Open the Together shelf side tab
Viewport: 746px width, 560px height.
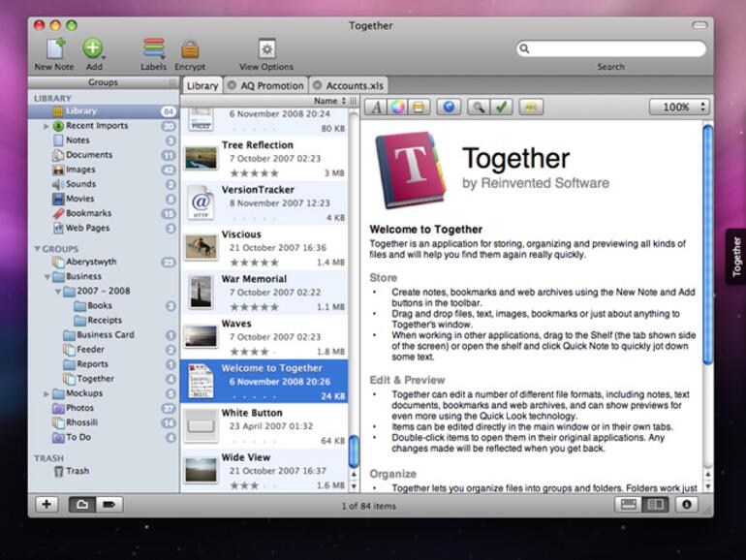pyautogui.click(x=736, y=257)
